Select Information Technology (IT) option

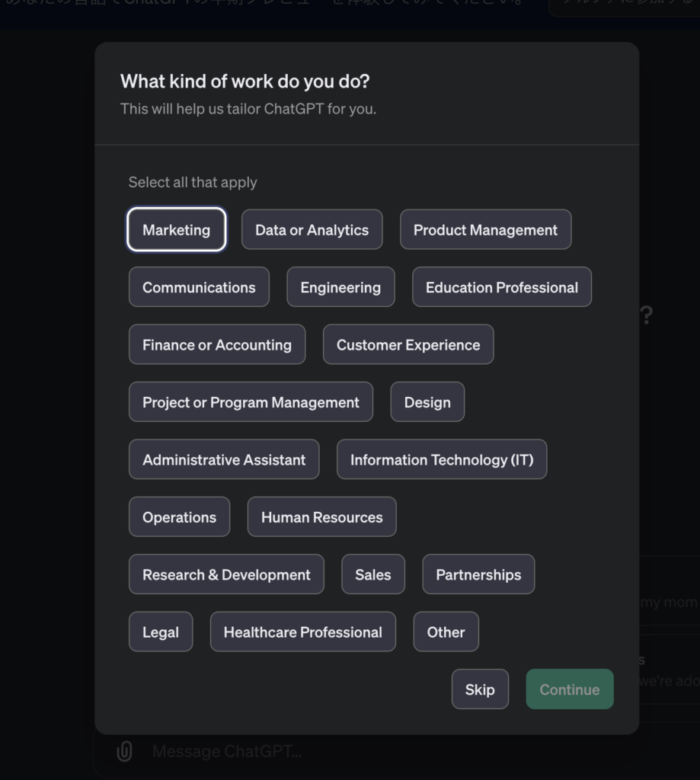point(442,460)
